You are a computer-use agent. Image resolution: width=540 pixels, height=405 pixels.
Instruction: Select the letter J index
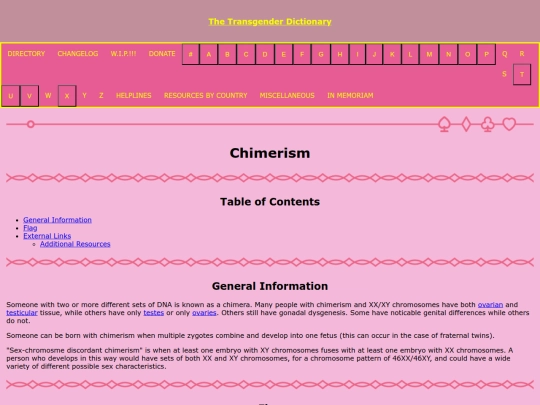coord(374,54)
